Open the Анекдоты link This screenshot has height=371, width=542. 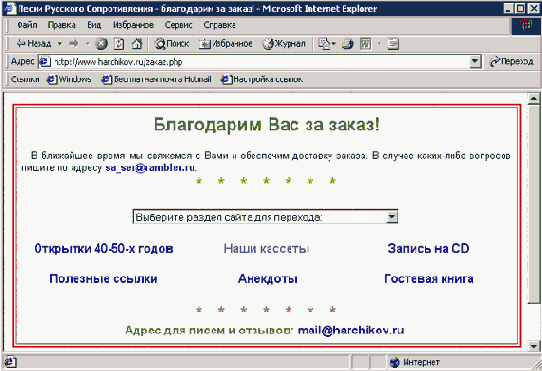point(268,279)
